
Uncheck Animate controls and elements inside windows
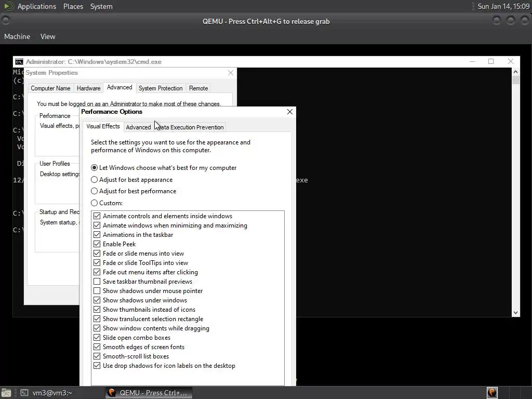[97, 216]
